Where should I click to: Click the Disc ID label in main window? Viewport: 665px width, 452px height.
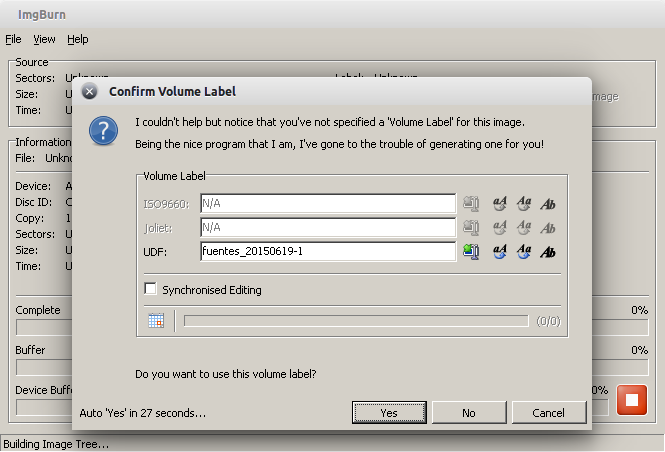pos(34,202)
